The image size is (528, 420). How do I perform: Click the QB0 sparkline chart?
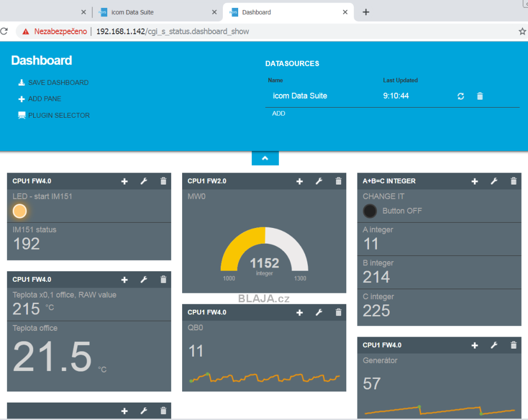(x=265, y=377)
